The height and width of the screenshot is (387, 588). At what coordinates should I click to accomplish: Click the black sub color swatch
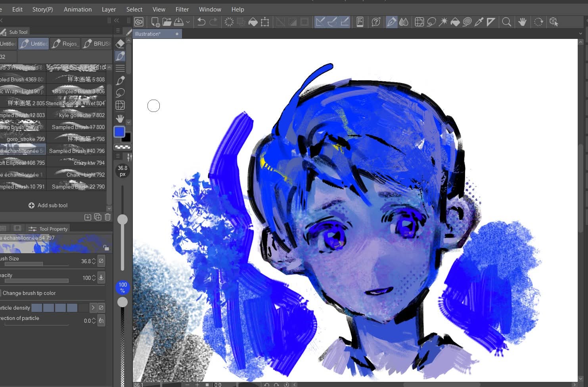[126, 138]
